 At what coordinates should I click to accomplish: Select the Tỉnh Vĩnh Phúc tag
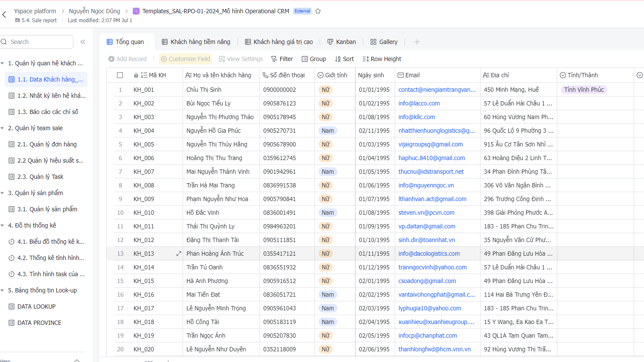(x=584, y=90)
